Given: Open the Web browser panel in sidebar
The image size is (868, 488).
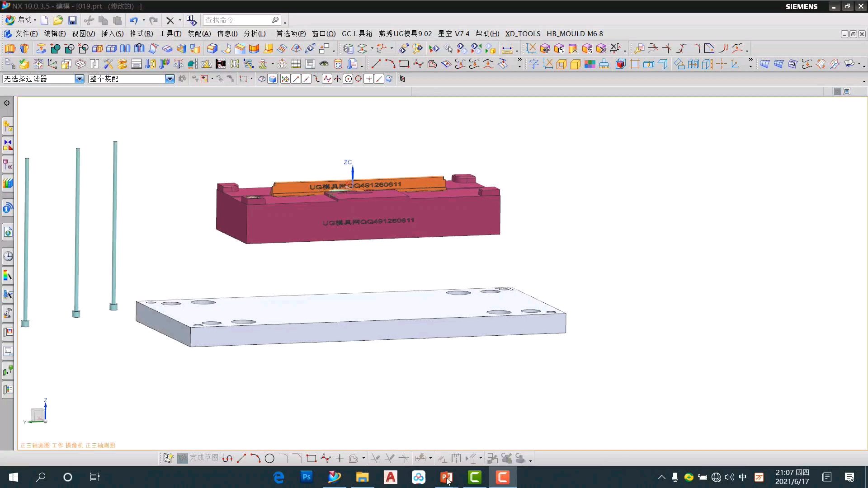Looking at the screenshot, I should pyautogui.click(x=8, y=232).
